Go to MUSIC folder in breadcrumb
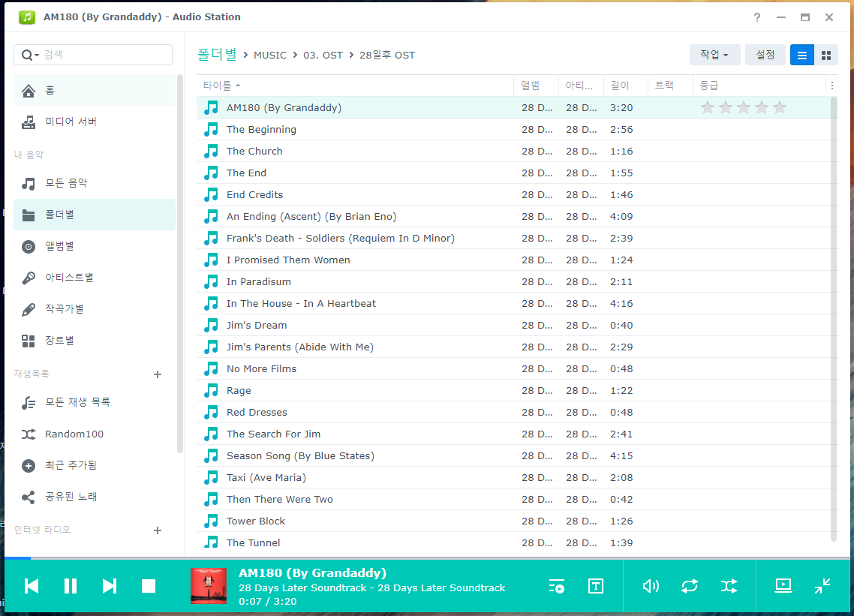This screenshot has height=616, width=854. point(270,55)
